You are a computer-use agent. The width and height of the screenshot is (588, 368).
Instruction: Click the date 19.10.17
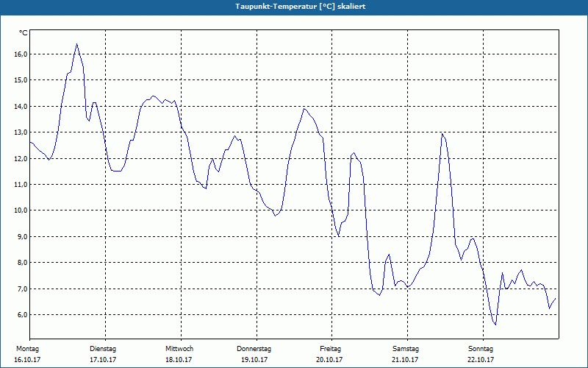tap(254, 360)
